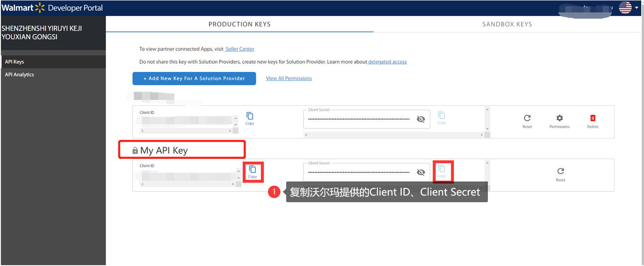
Task: Switch to the Sandbox Keys tab
Action: point(507,24)
